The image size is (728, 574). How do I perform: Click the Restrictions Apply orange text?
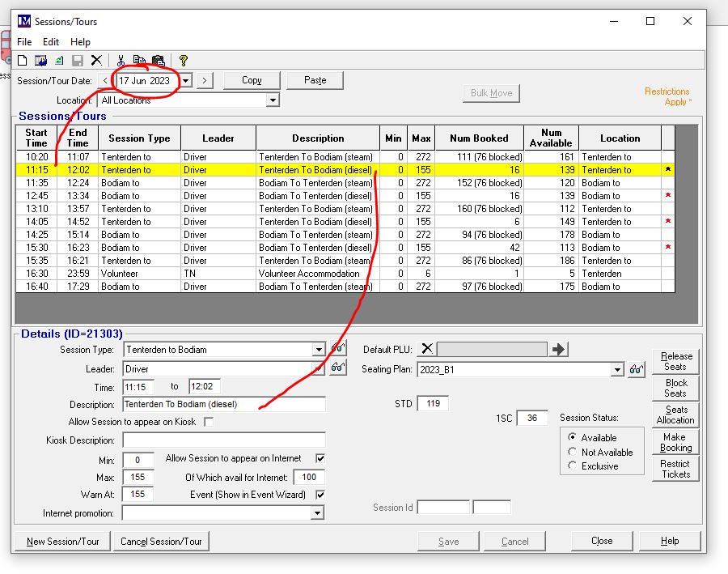(667, 96)
